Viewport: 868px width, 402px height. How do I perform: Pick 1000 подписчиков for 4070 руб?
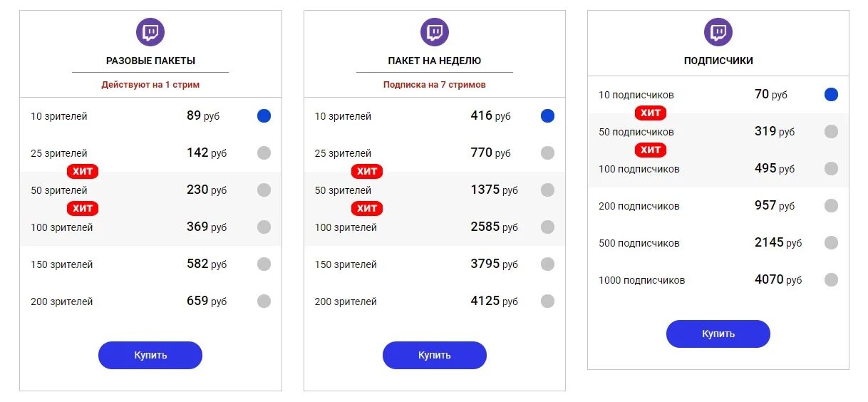[x=831, y=280]
